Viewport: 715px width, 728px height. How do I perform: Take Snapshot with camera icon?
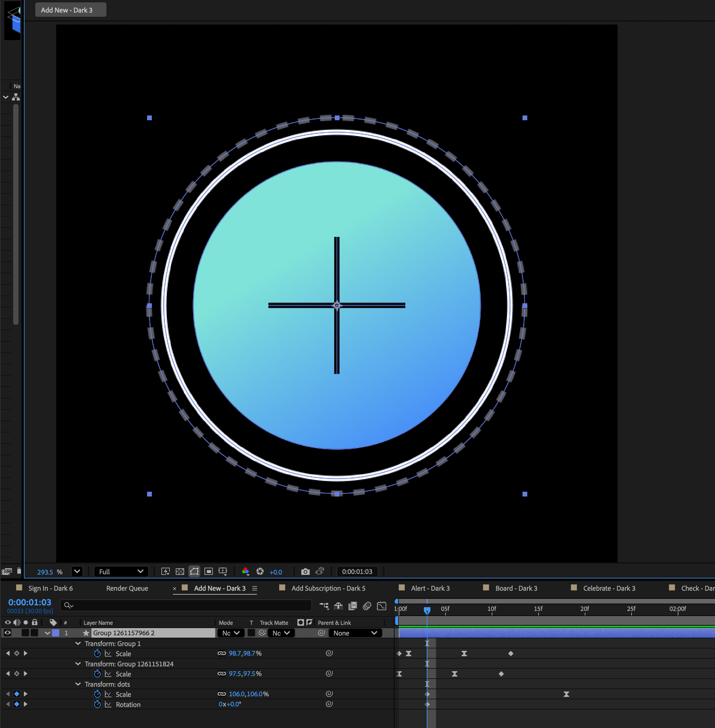tap(305, 572)
